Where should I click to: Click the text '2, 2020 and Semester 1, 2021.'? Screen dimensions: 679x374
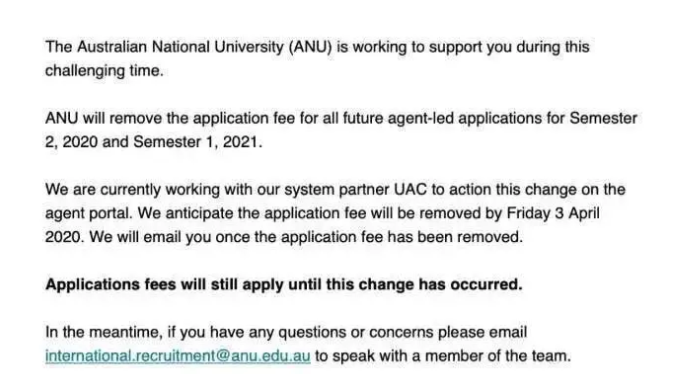point(154,142)
